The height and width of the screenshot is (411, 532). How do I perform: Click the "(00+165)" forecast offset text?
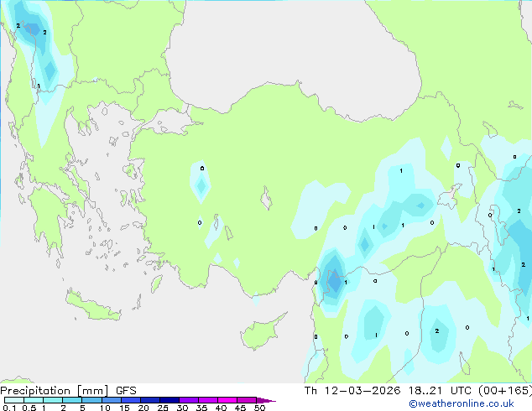pyautogui.click(x=505, y=391)
